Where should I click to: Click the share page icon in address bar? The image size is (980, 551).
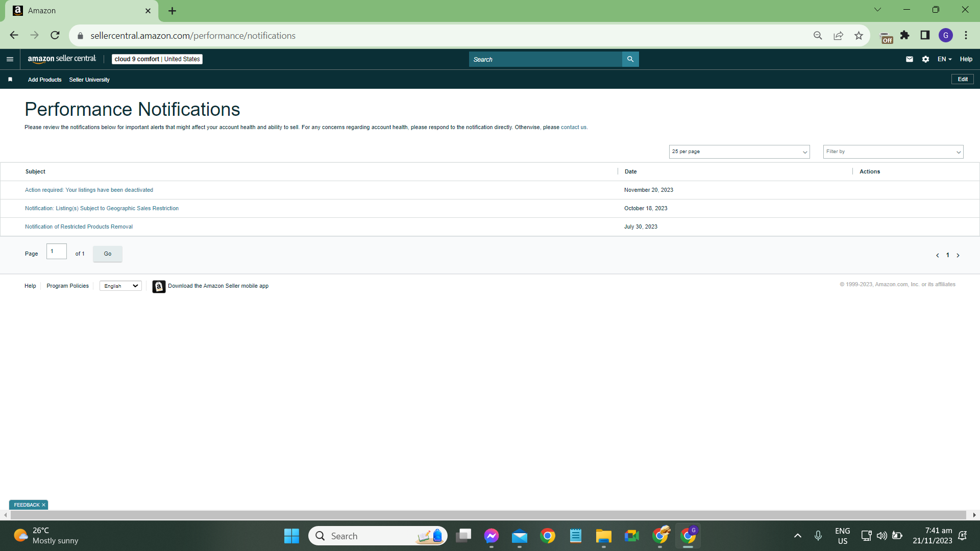838,35
